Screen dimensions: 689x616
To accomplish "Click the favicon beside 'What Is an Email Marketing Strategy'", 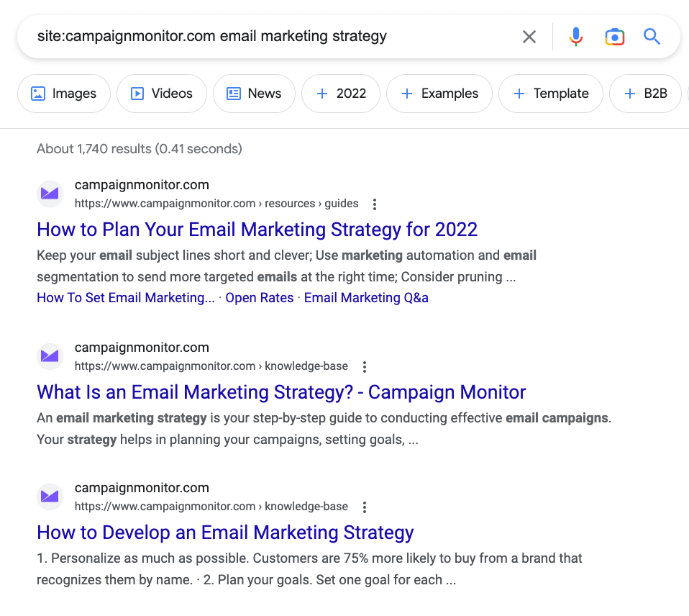I will tap(50, 356).
